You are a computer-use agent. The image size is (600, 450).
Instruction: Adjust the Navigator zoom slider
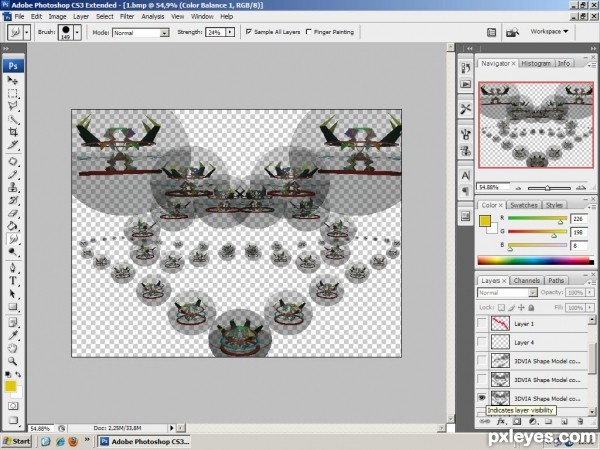pyautogui.click(x=548, y=188)
